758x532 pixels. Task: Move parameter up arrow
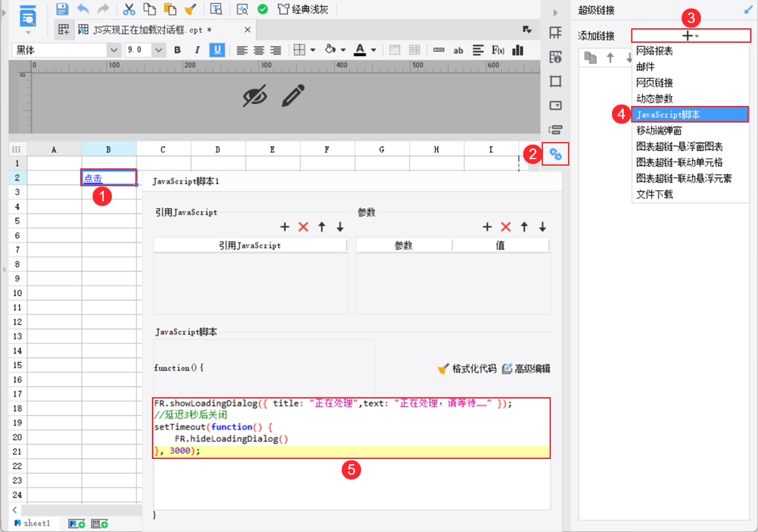point(524,227)
